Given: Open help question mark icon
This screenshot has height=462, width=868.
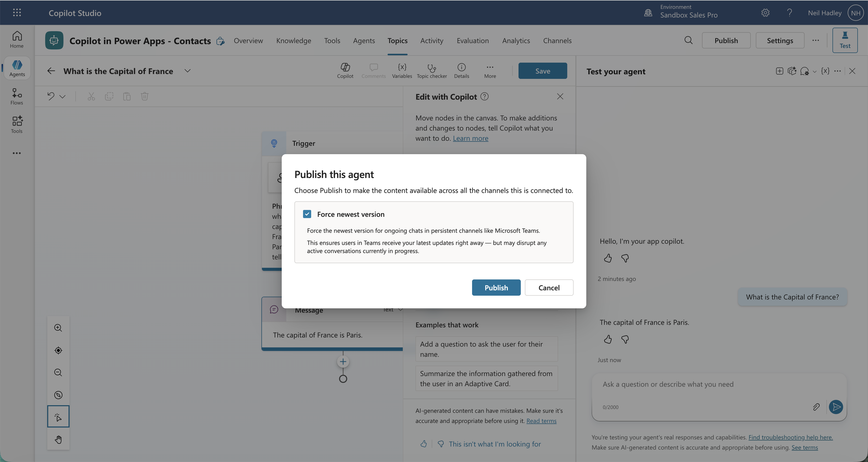Looking at the screenshot, I should (x=790, y=13).
